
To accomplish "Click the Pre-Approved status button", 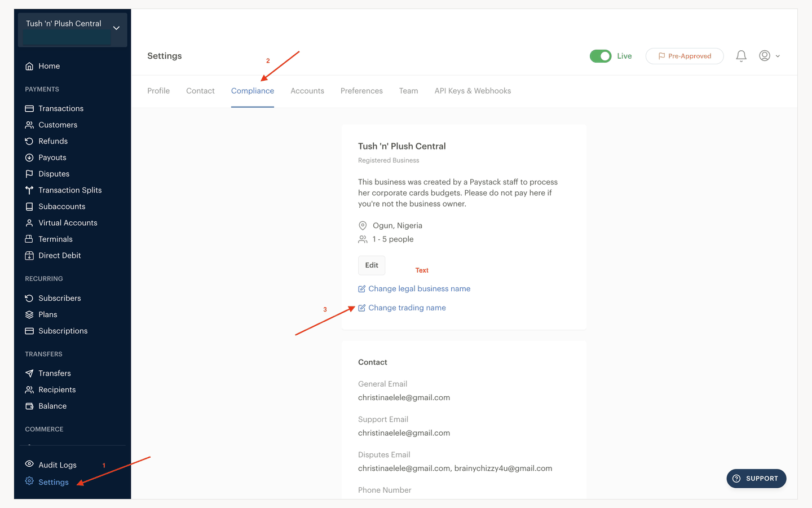I will 685,56.
